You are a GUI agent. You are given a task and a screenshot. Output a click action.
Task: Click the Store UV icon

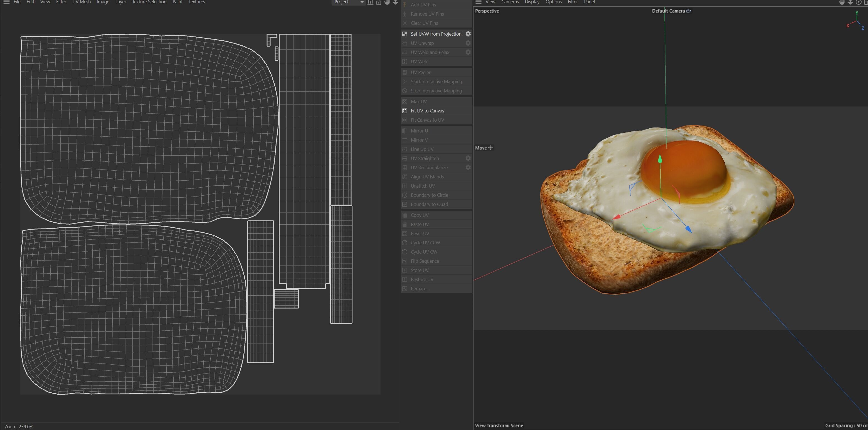pos(405,270)
